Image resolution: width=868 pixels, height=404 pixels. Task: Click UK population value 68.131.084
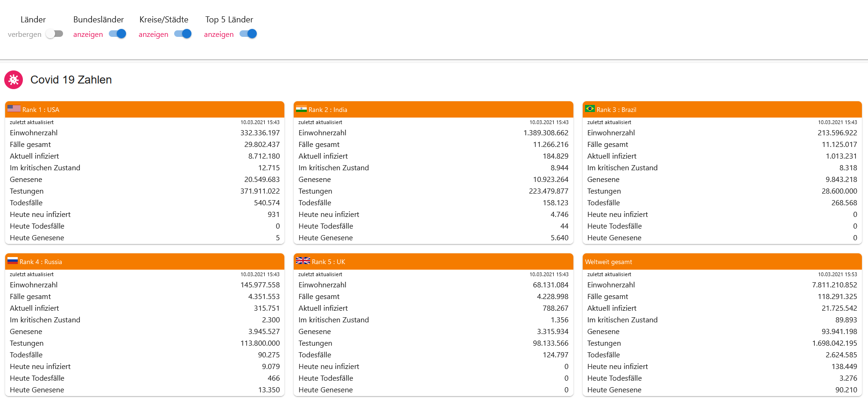551,285
